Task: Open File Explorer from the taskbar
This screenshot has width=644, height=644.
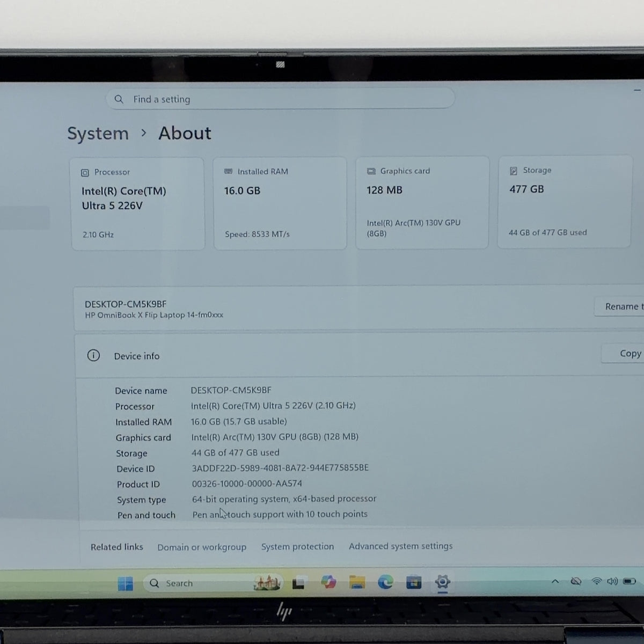Action: (x=357, y=582)
